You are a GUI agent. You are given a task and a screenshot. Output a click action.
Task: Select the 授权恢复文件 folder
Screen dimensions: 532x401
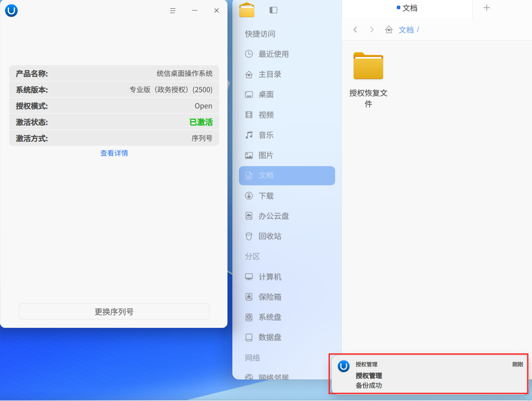click(368, 80)
